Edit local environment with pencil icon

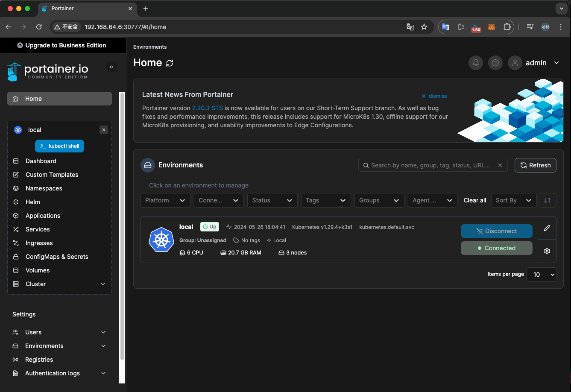[547, 228]
